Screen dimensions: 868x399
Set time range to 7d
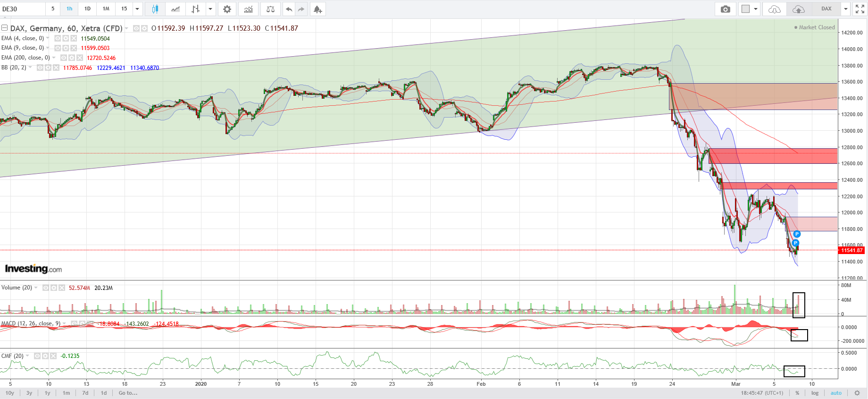coord(85,393)
